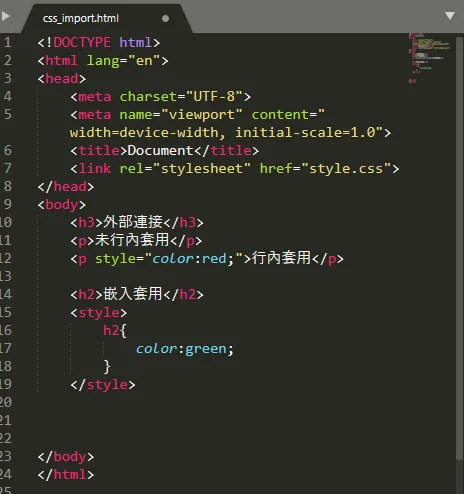Click the opening head tag

click(x=62, y=79)
